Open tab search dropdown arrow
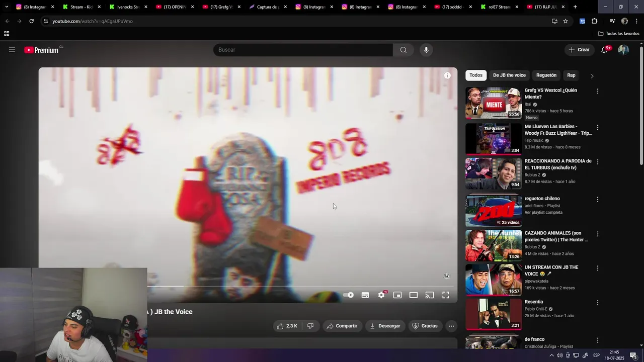Viewport: 644px width, 362px height. pyautogui.click(x=7, y=7)
